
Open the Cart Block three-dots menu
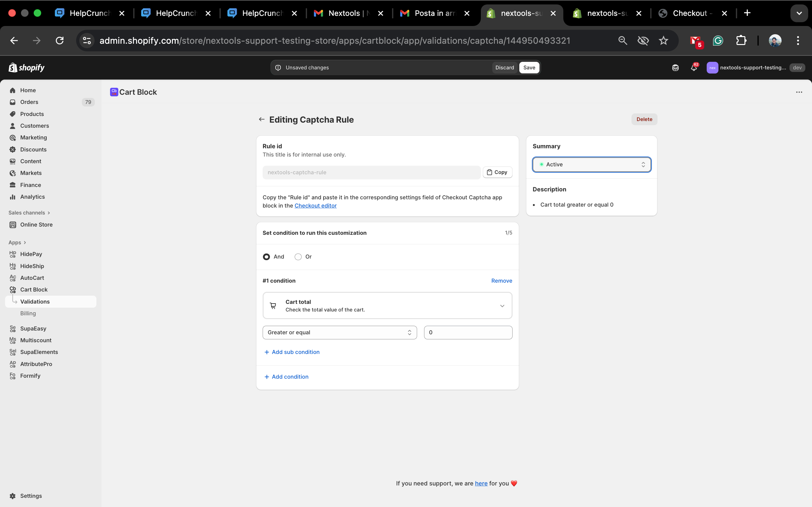[799, 92]
